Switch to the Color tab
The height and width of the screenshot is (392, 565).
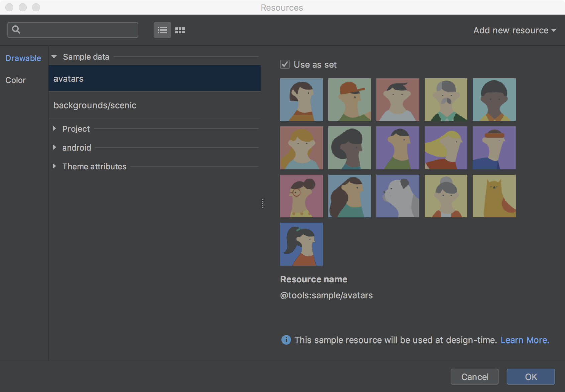tap(15, 80)
